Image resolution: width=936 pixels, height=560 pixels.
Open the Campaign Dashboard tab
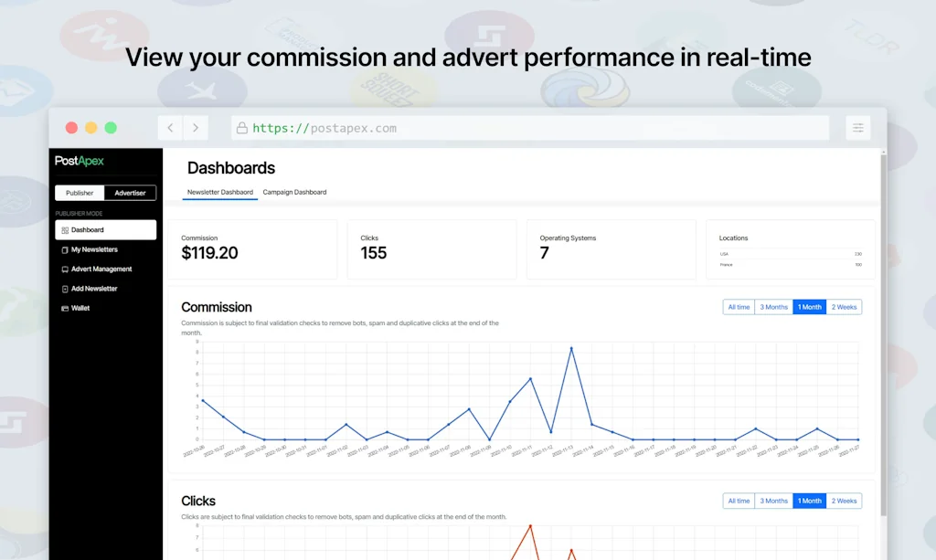click(x=294, y=193)
